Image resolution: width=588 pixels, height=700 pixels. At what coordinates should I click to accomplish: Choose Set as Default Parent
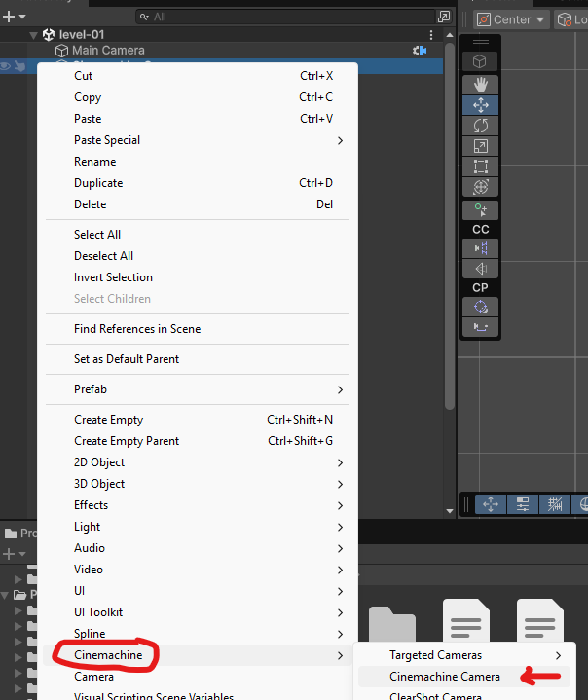point(198,359)
